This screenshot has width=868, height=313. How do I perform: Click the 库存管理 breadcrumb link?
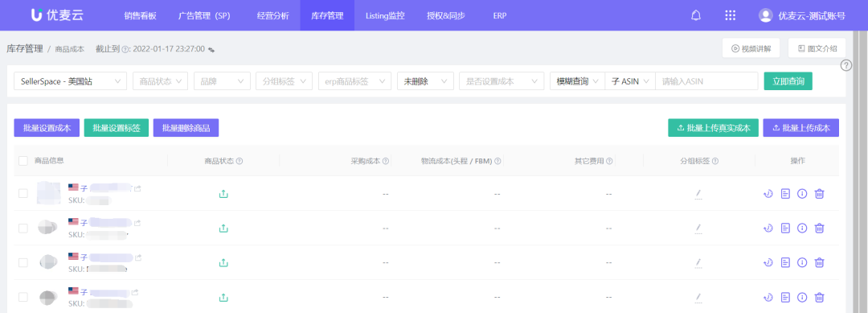coord(25,49)
